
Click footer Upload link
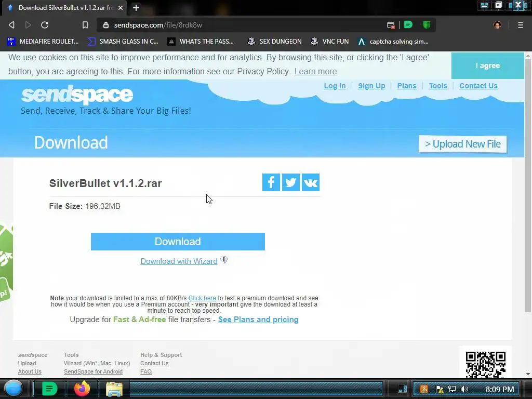(27, 363)
